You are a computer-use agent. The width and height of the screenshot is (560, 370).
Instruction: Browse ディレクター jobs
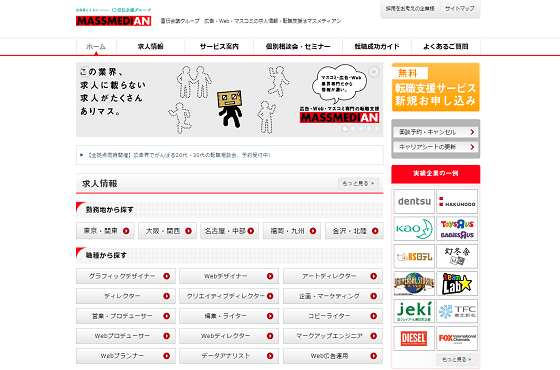pyautogui.click(x=126, y=296)
